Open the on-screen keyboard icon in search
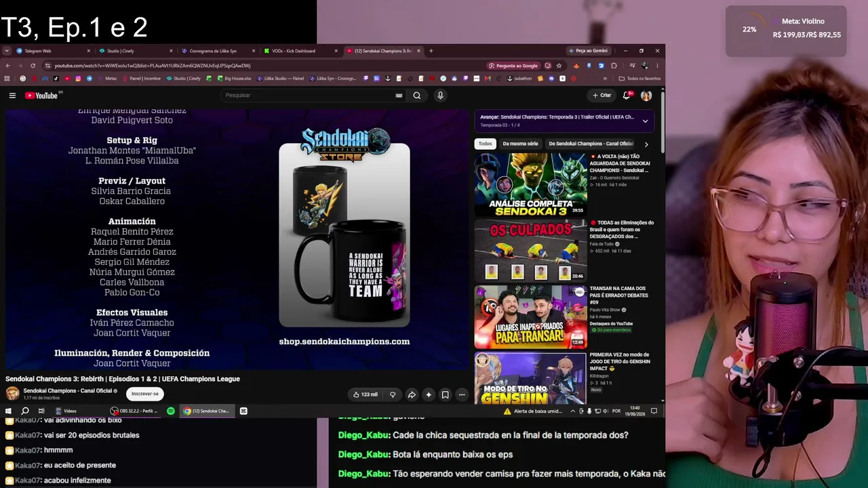Image resolution: width=868 pixels, height=488 pixels. click(399, 96)
